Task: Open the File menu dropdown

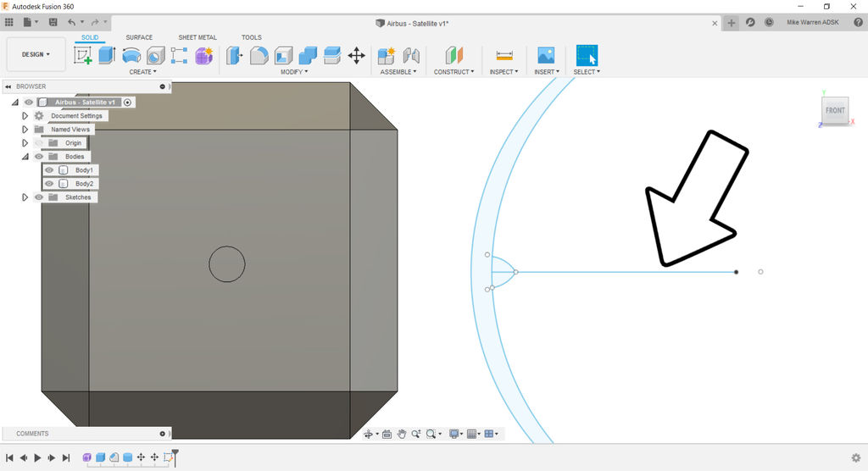Action: (31, 22)
